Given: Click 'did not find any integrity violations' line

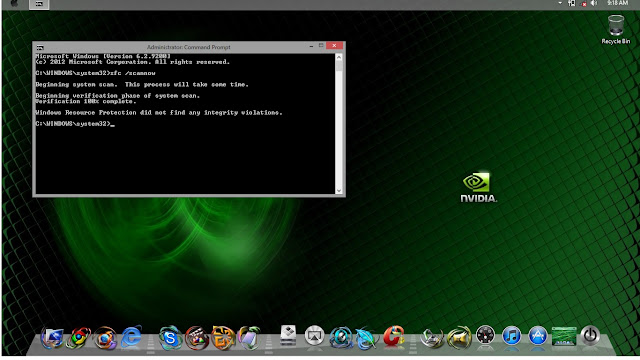Looking at the screenshot, I should click(159, 113).
